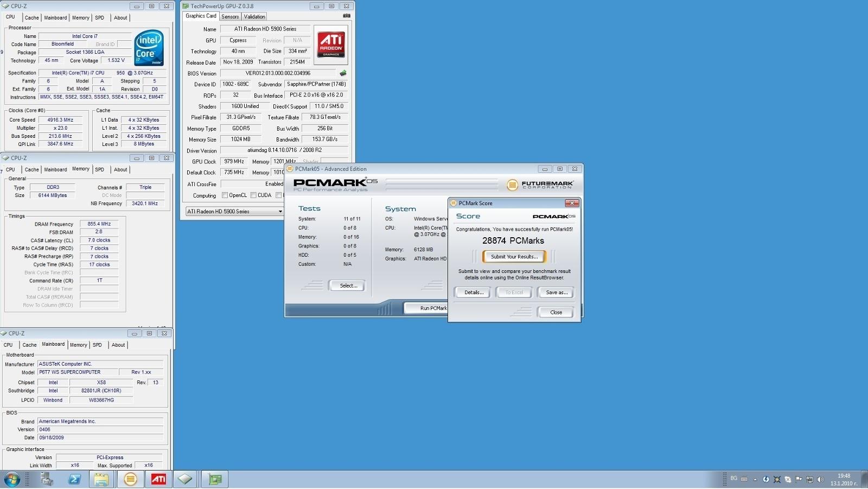The image size is (868, 489).
Task: Open Windows PowerShell from the taskbar
Action: point(74,479)
